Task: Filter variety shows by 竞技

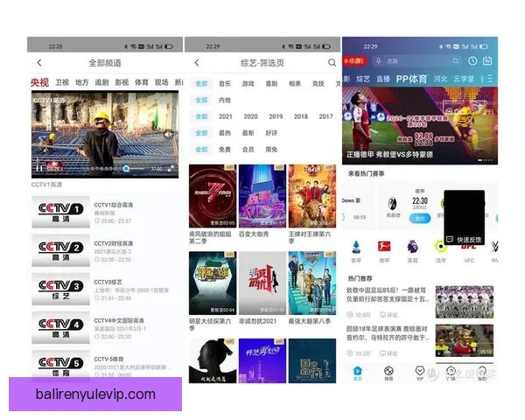Action: [x=318, y=84]
